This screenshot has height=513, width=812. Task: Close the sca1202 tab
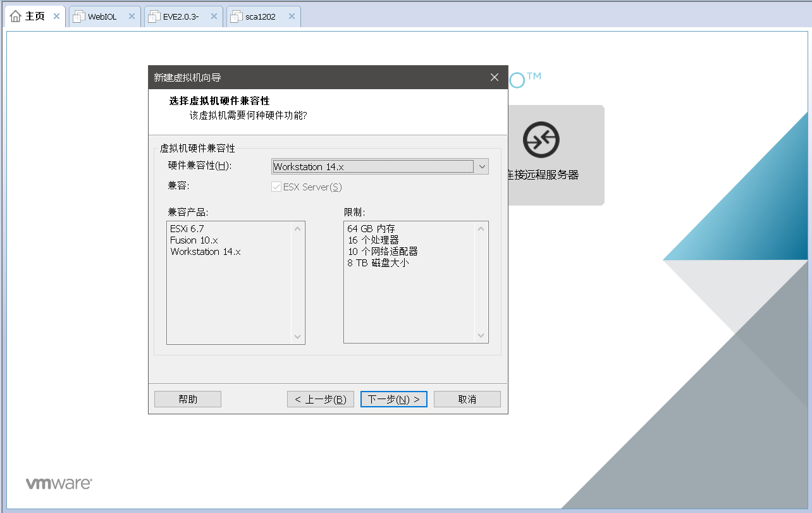click(x=292, y=16)
